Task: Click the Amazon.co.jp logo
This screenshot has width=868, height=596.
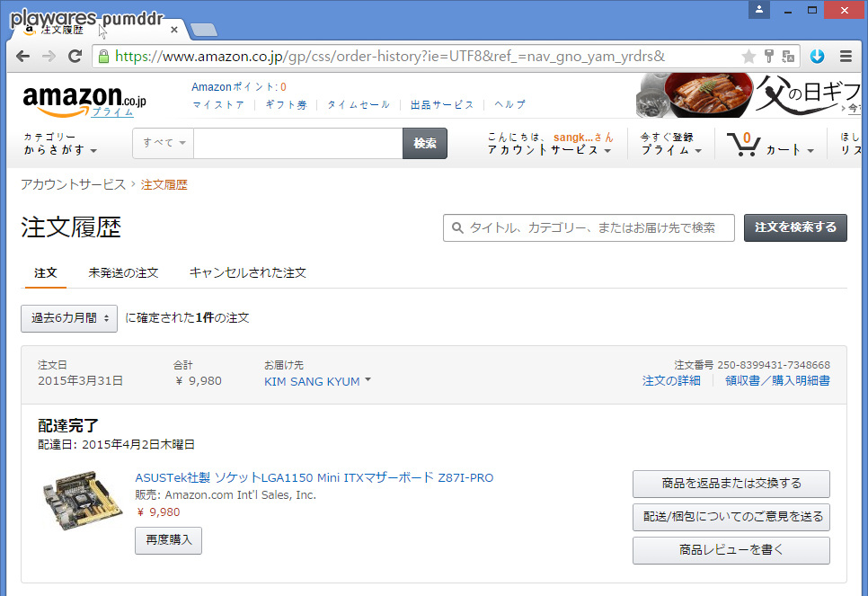Action: 84,101
